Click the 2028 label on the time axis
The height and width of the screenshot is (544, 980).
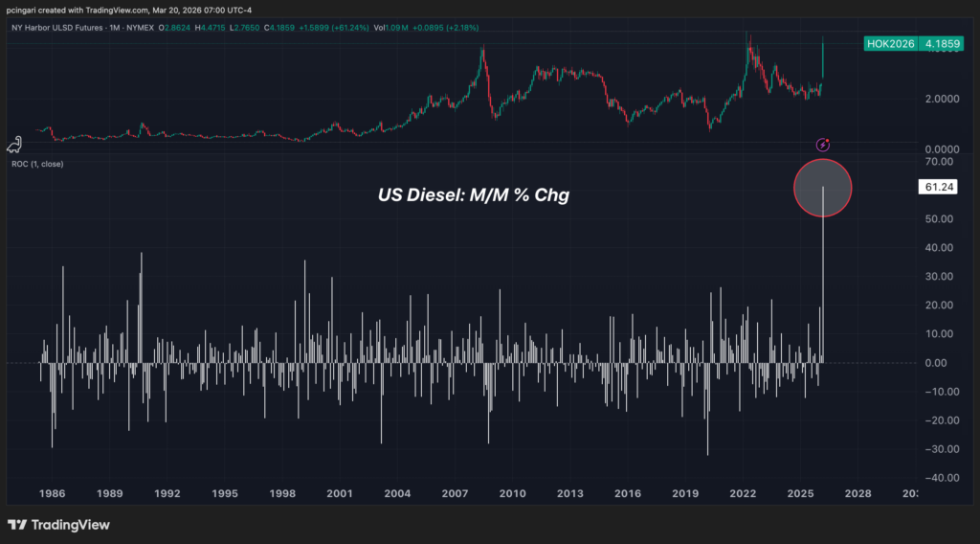coord(857,494)
